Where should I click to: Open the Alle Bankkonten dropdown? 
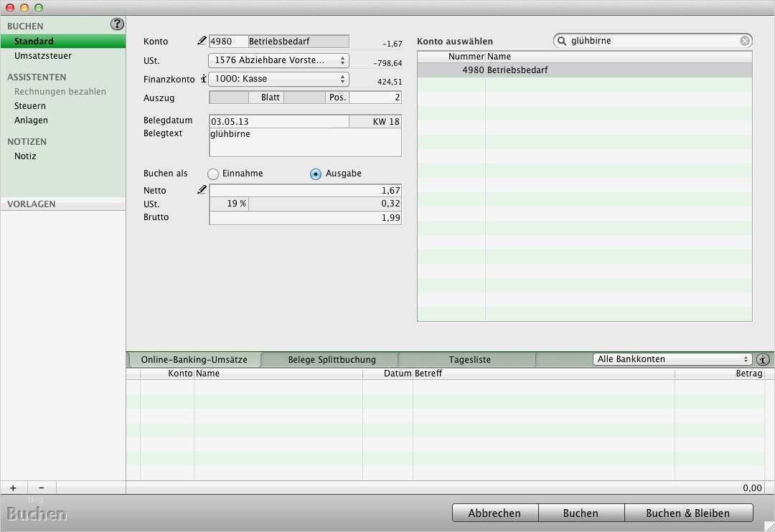[x=671, y=359]
